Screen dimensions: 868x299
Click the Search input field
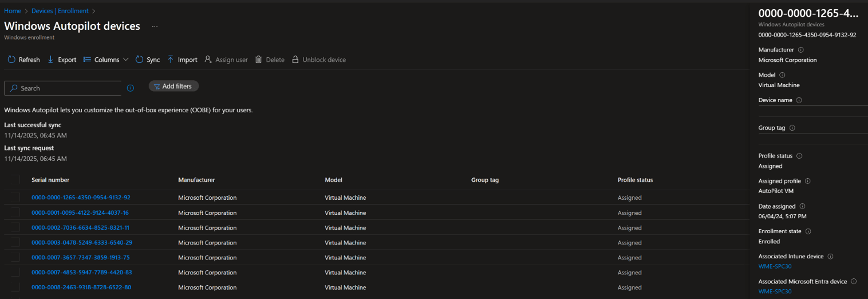(63, 88)
